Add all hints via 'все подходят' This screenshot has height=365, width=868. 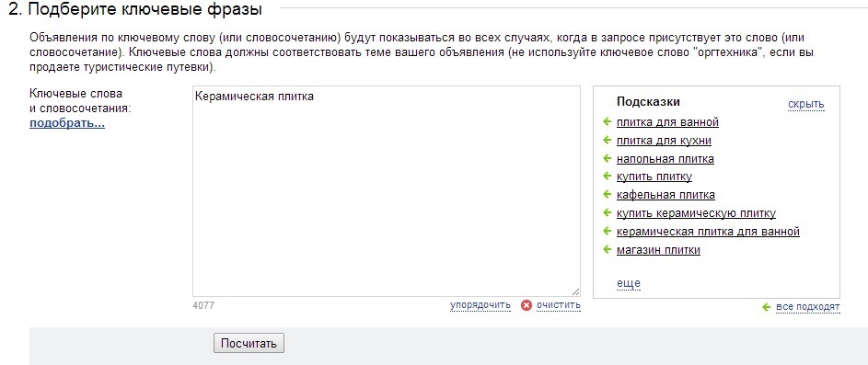click(x=807, y=307)
